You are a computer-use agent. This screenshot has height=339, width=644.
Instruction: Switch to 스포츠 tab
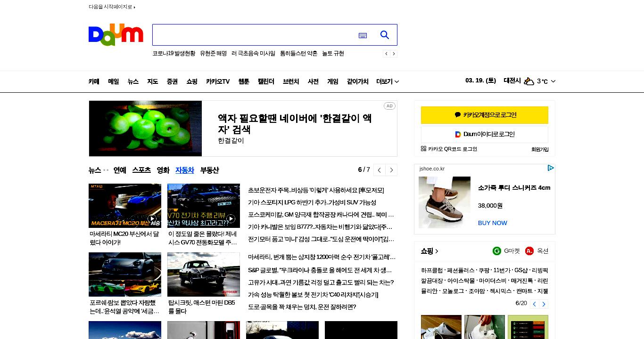pyautogui.click(x=141, y=170)
